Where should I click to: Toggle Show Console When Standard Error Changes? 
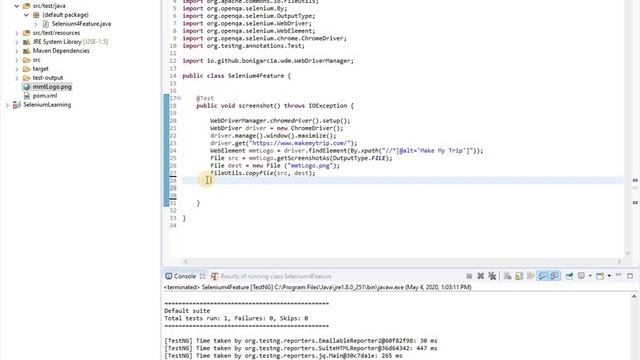[554, 276]
